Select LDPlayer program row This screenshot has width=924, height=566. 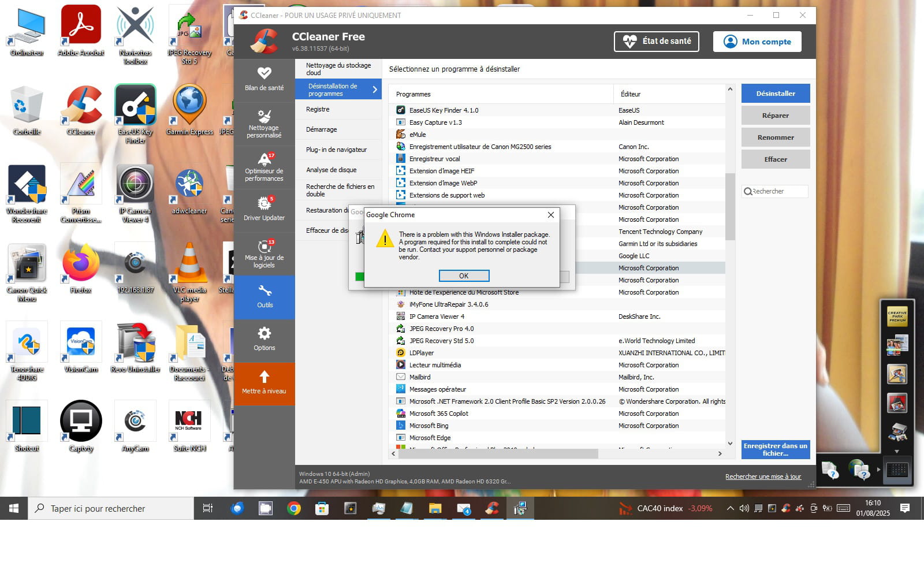pos(557,353)
